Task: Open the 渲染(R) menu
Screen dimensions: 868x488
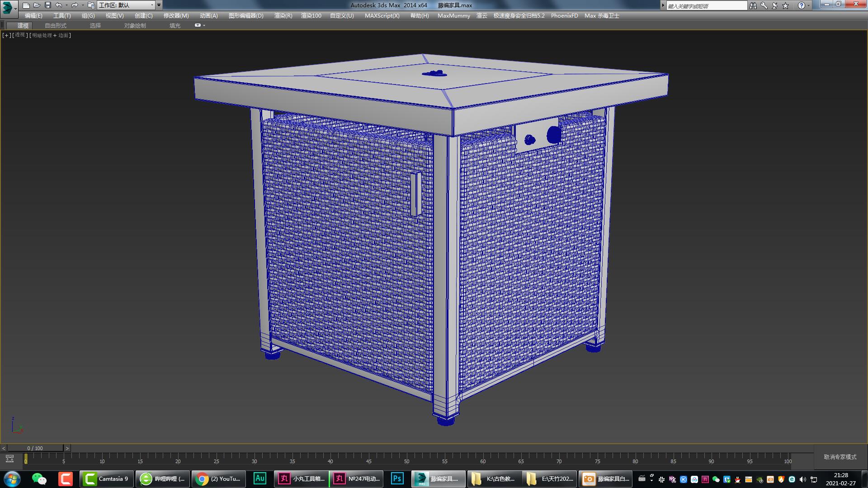Action: 283,16
